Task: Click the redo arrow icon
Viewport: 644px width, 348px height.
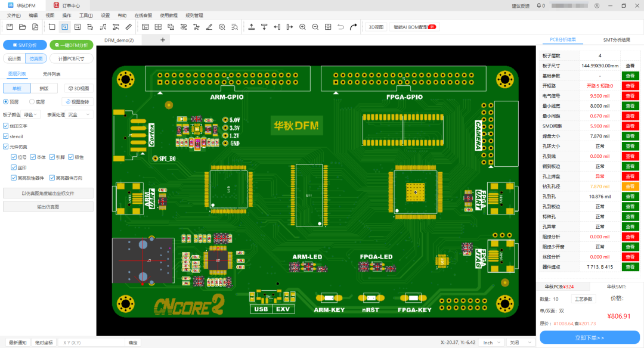Action: (353, 27)
